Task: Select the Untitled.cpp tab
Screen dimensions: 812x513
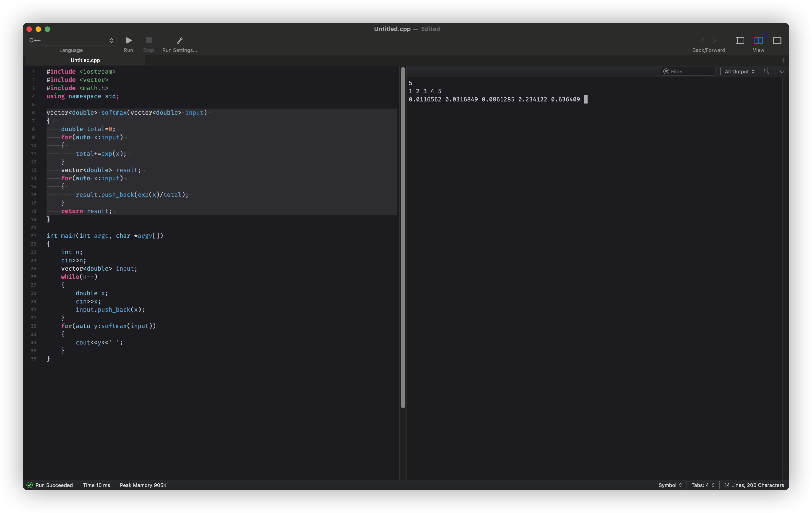Action: click(x=85, y=60)
